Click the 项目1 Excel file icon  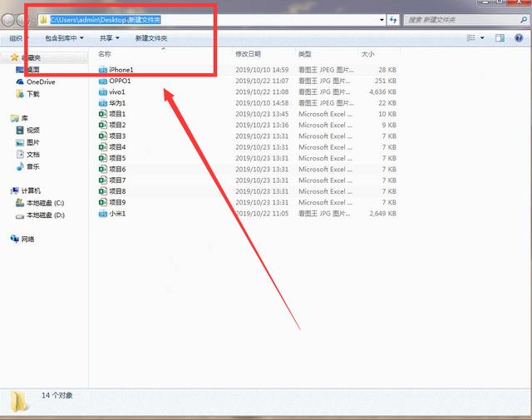(103, 114)
